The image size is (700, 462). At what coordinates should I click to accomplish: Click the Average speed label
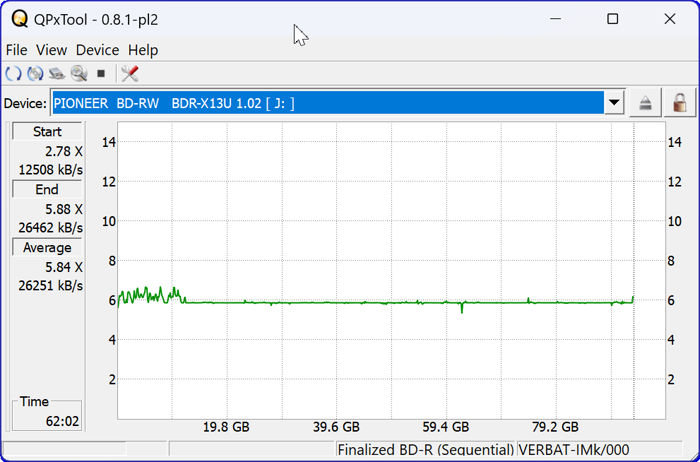pos(47,248)
